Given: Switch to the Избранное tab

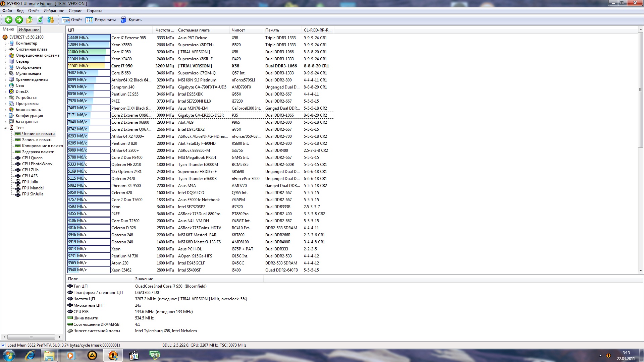Looking at the screenshot, I should (x=29, y=30).
